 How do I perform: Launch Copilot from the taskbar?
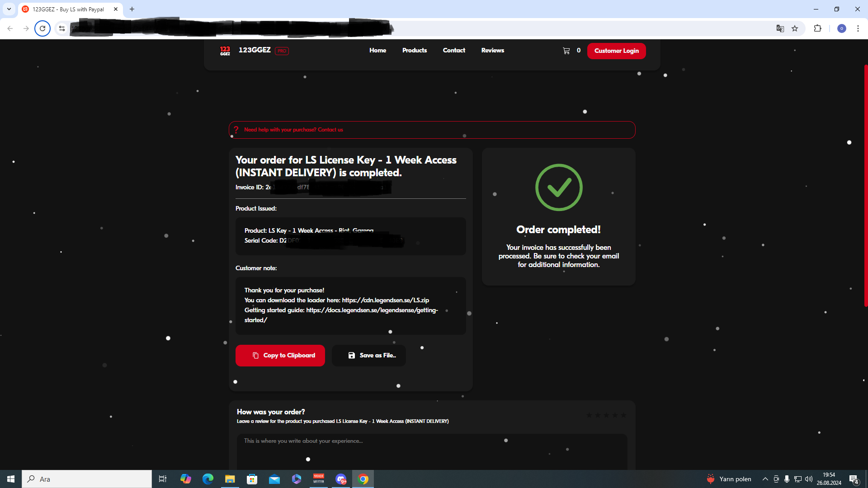[x=185, y=479]
